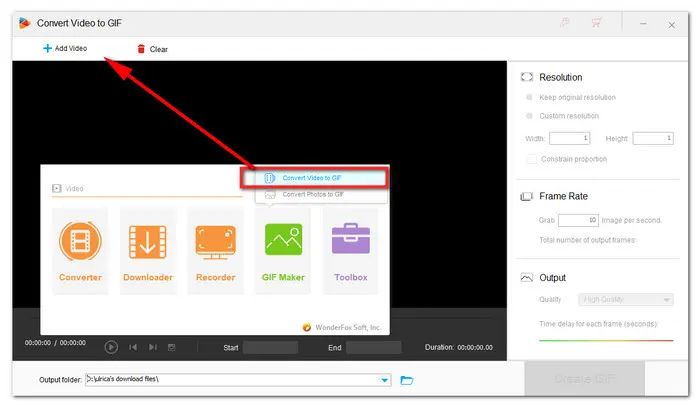Click the Add Video button
This screenshot has width=700, height=407.
[x=65, y=48]
